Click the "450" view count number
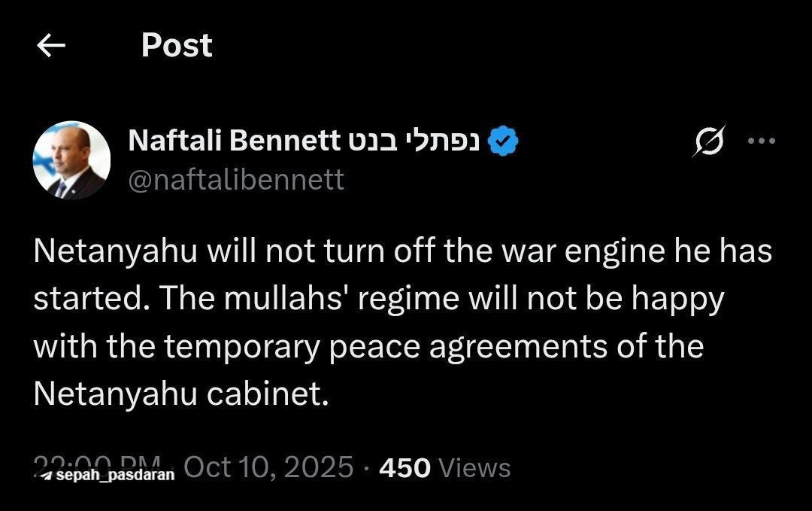Image resolution: width=812 pixels, height=511 pixels. 404,468
